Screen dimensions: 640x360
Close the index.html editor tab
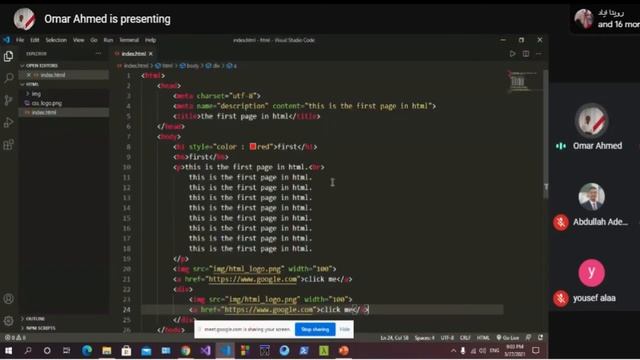pos(151,54)
